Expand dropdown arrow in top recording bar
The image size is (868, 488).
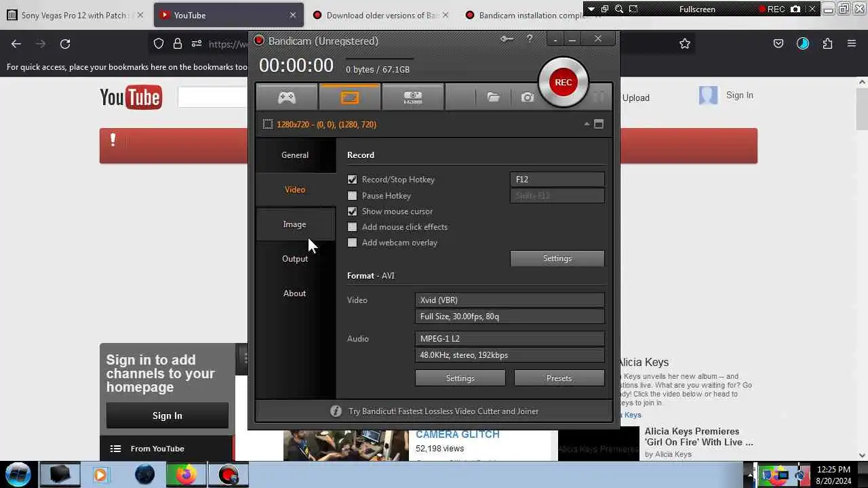coord(591,9)
